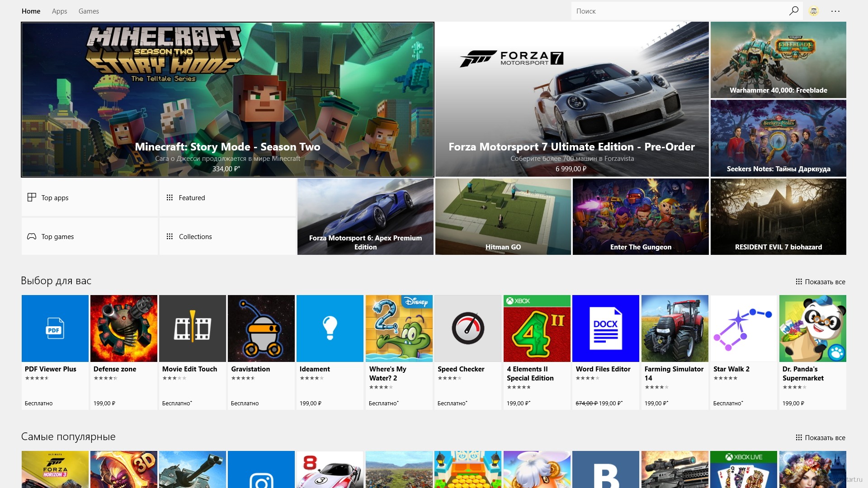
Task: Switch to the Home tab
Action: coord(31,11)
